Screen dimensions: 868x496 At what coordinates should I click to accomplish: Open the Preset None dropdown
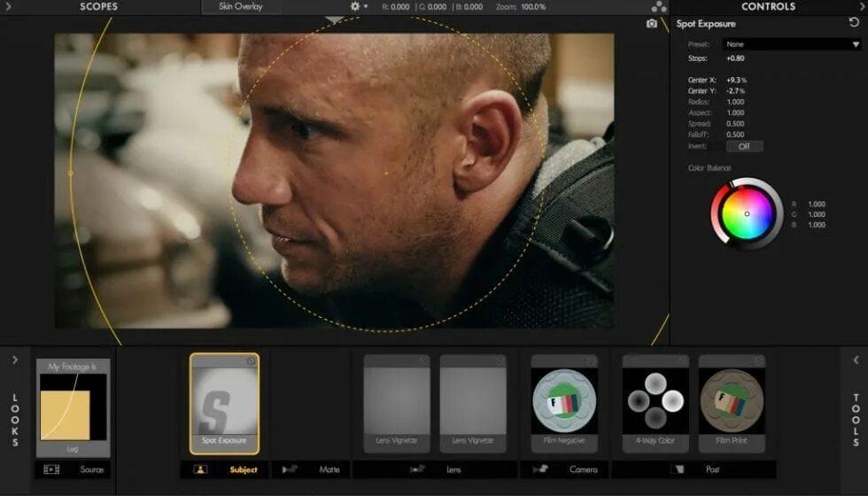792,44
